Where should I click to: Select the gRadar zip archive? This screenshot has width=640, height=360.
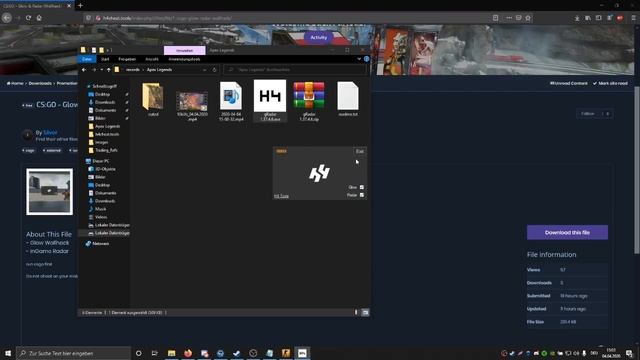click(x=309, y=101)
